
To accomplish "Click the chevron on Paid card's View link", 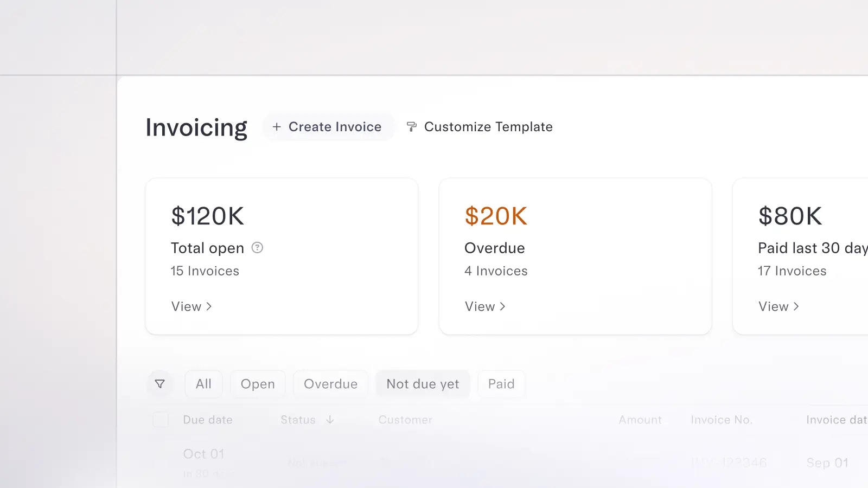I will tap(796, 306).
